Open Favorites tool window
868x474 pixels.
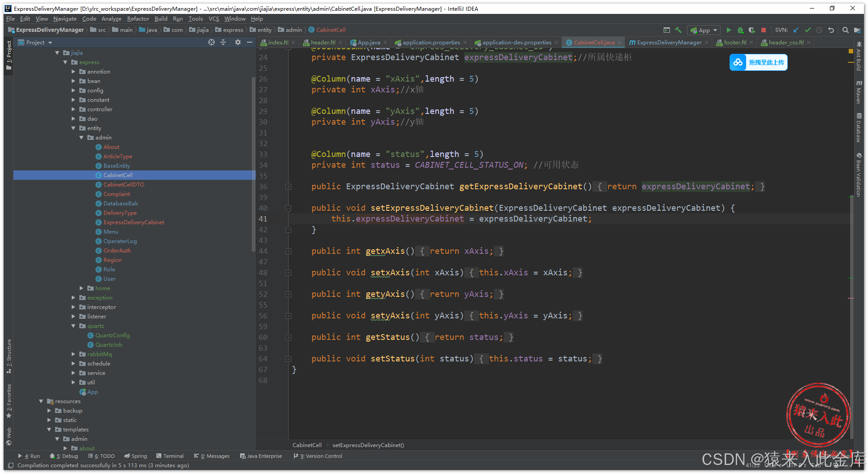(9, 401)
